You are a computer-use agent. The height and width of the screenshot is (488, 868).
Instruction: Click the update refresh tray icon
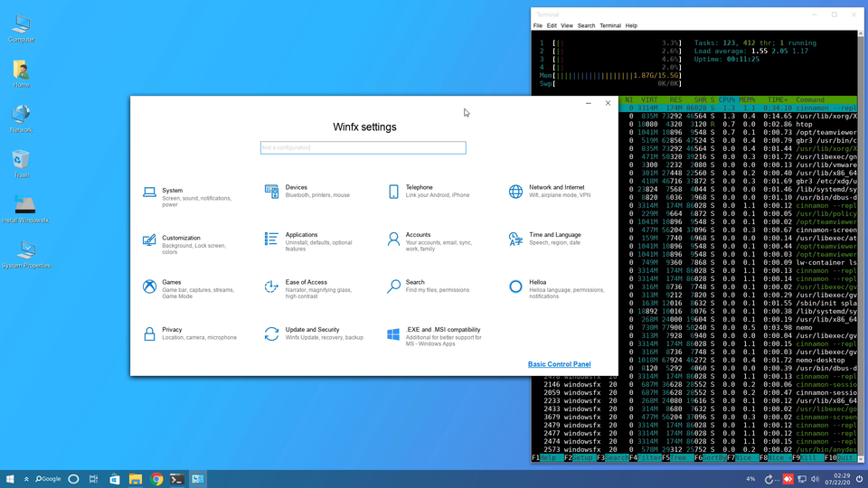tap(769, 479)
